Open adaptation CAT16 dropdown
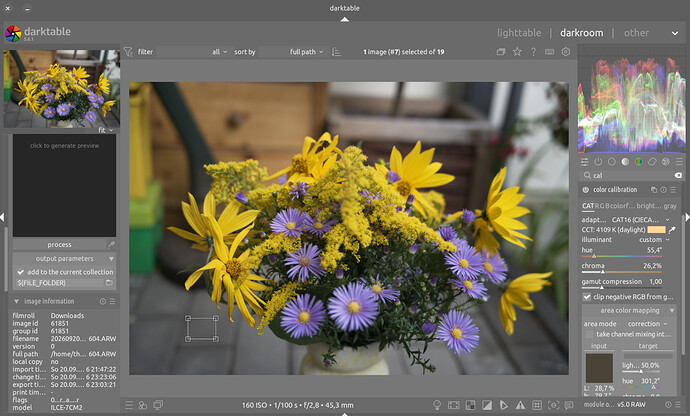The width and height of the screenshot is (690, 416). 626,220
